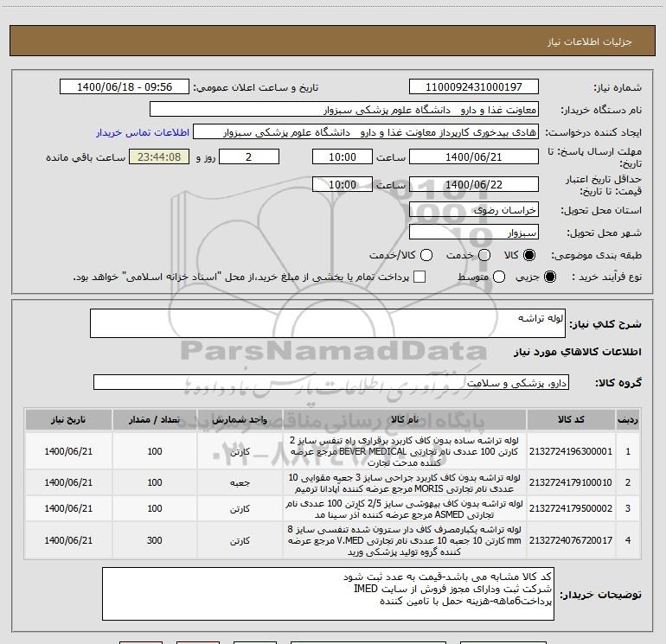666x644 pixels.
Task: Click the request creator name field
Action: pos(366,132)
